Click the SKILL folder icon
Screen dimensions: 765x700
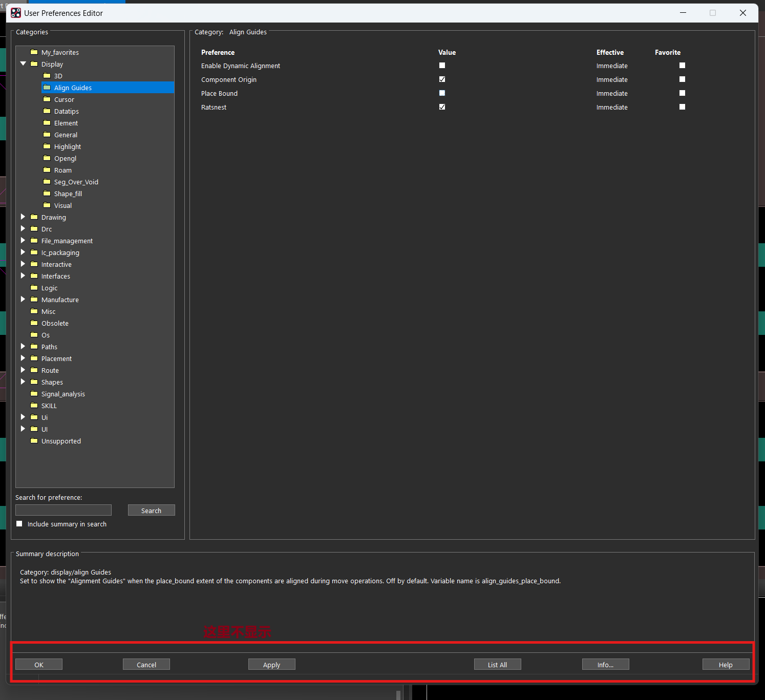[34, 405]
